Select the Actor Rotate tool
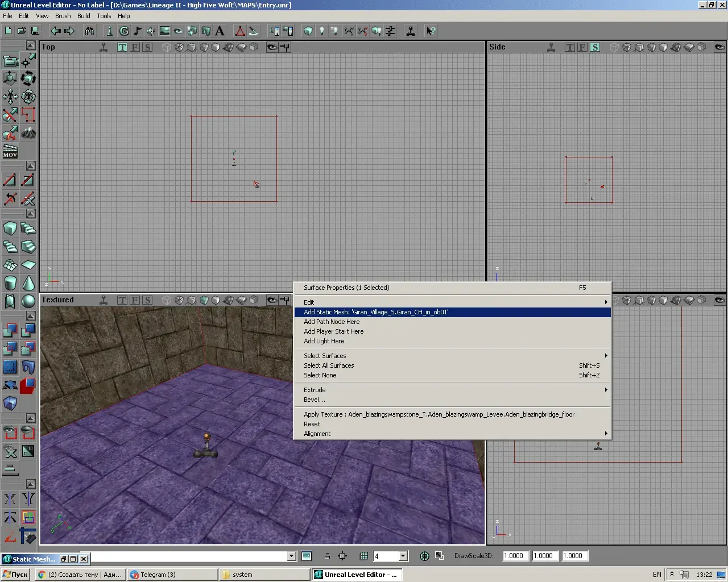728x582 pixels. (28, 78)
